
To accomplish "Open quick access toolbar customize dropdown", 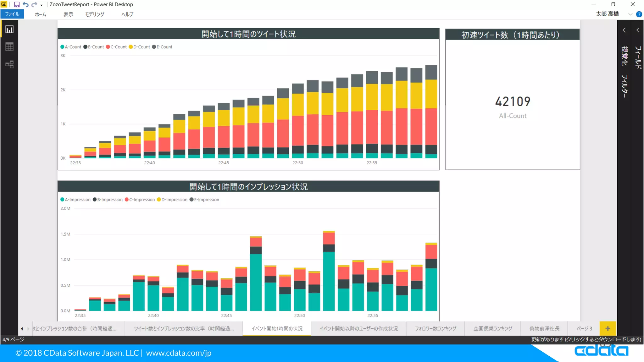I will 42,5.
